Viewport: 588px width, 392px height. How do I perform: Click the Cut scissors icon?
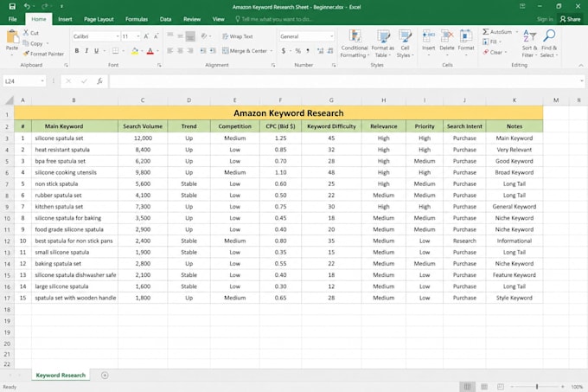[26, 33]
